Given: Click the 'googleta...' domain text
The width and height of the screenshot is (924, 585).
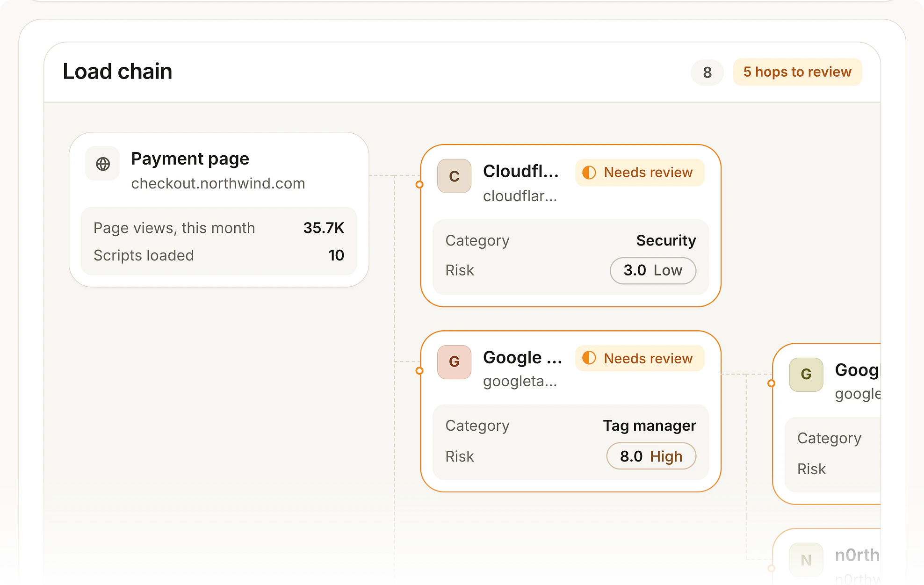Looking at the screenshot, I should tap(520, 382).
